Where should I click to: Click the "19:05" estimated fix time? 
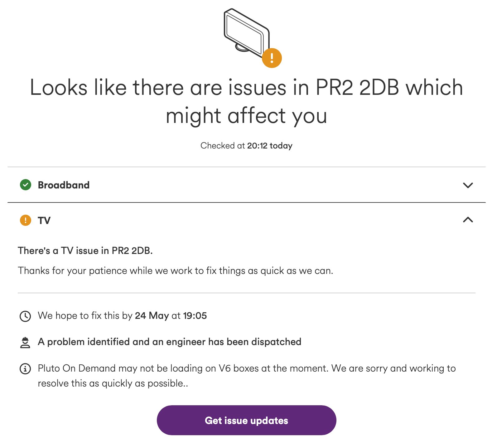pos(195,316)
